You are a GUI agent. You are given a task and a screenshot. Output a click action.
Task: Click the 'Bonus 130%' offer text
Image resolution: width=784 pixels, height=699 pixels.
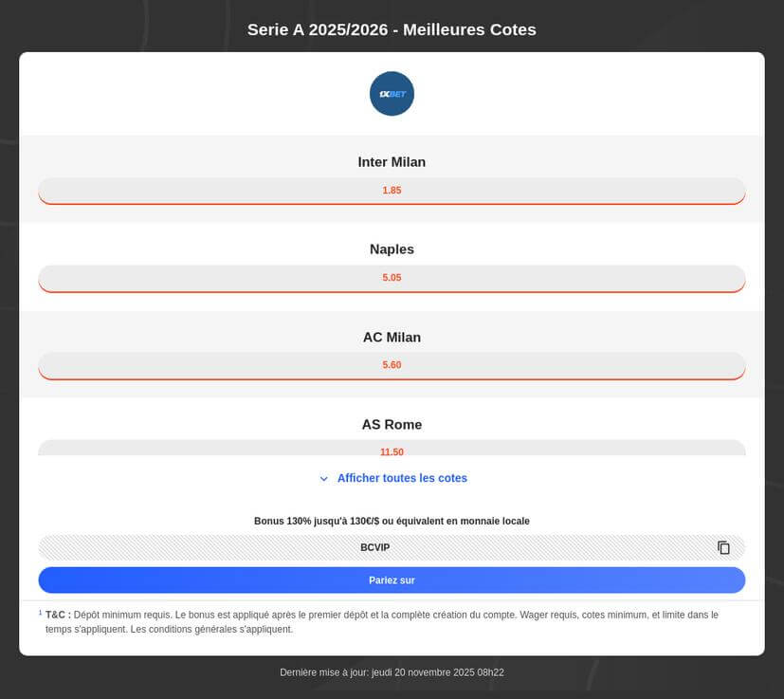point(392,521)
